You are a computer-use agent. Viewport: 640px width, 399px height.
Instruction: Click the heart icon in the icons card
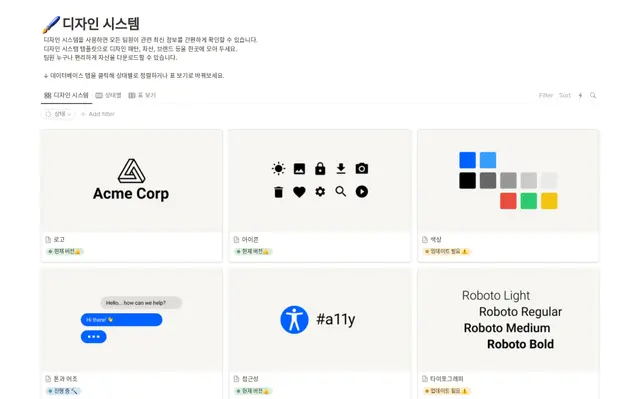coord(299,192)
